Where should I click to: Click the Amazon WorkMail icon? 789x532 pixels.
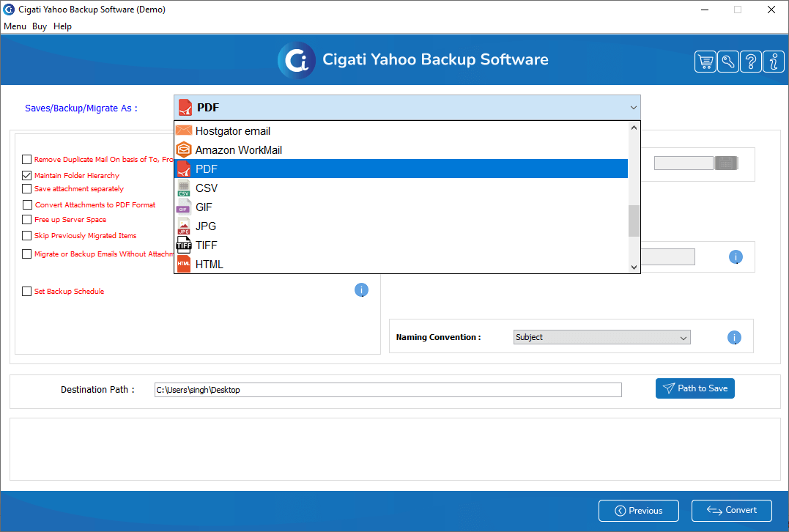(184, 149)
